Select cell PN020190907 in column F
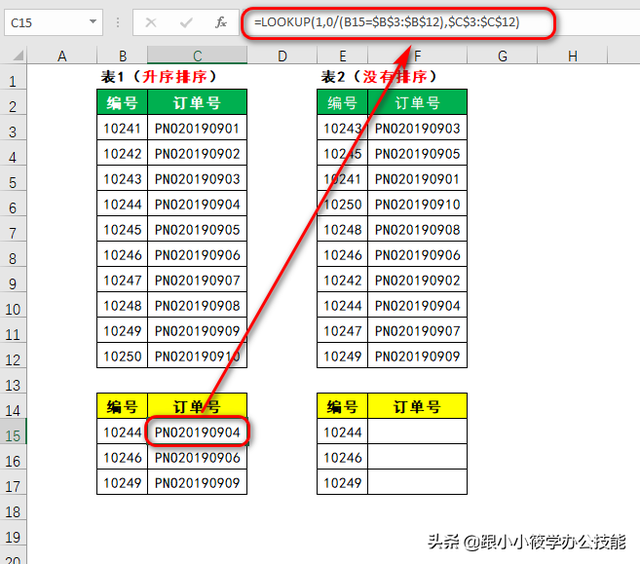This screenshot has width=640, height=564. 417,330
